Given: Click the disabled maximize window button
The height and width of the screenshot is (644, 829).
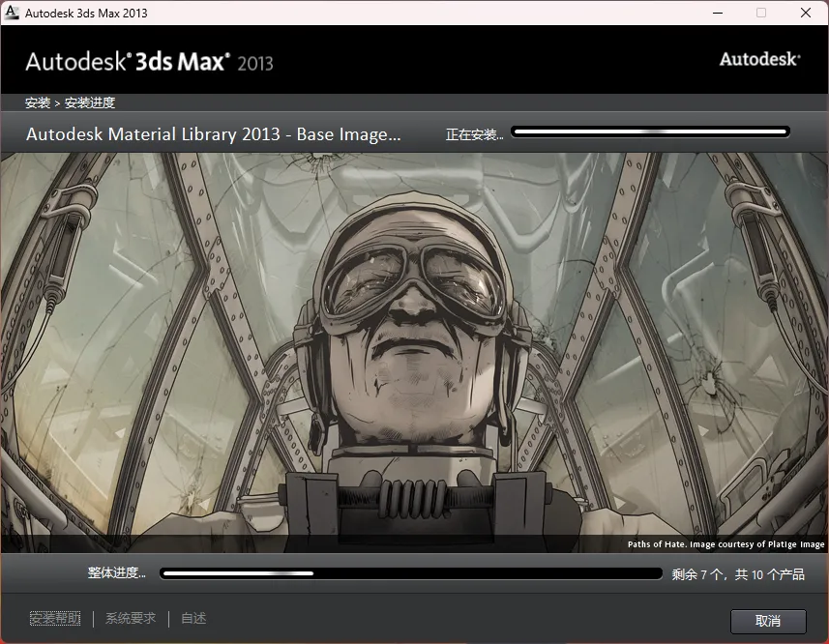Looking at the screenshot, I should (761, 13).
